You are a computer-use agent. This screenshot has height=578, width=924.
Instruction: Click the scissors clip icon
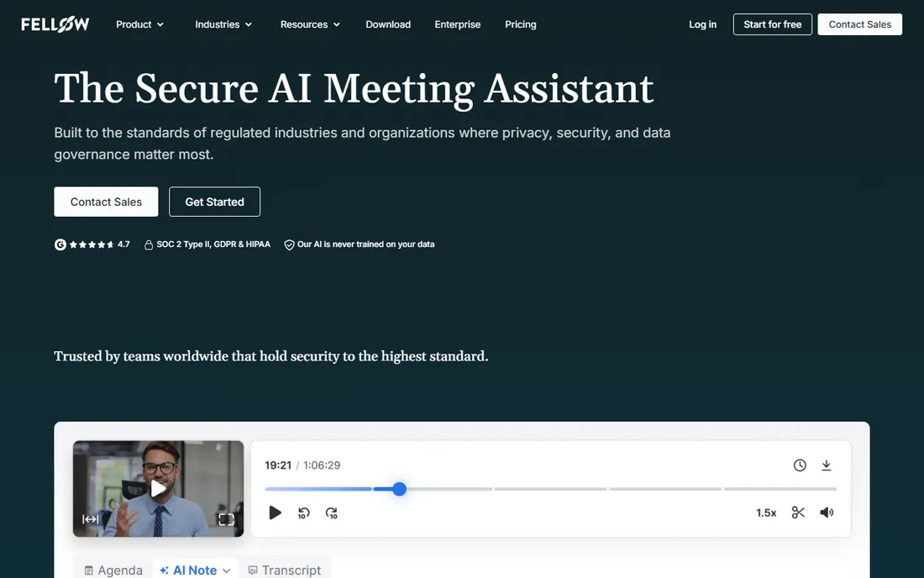click(x=798, y=512)
